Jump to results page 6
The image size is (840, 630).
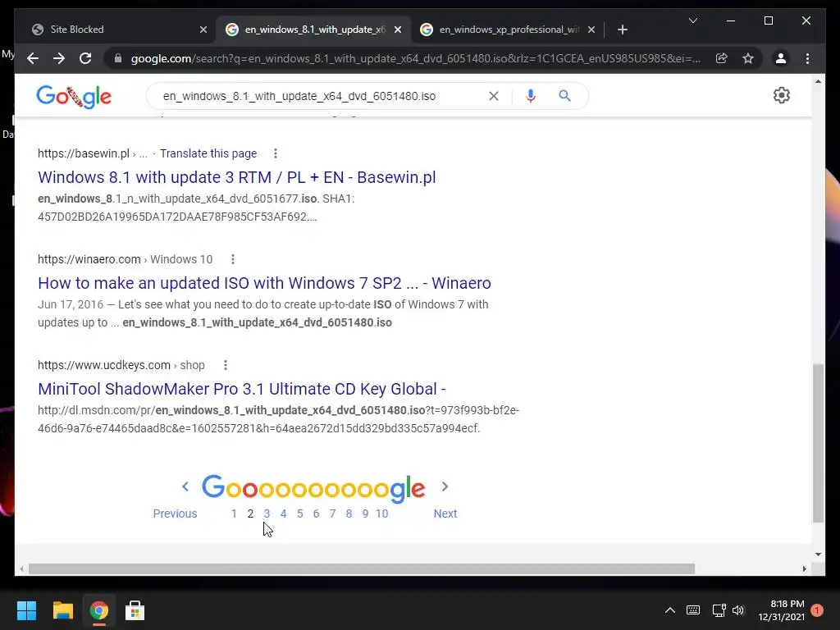(316, 514)
